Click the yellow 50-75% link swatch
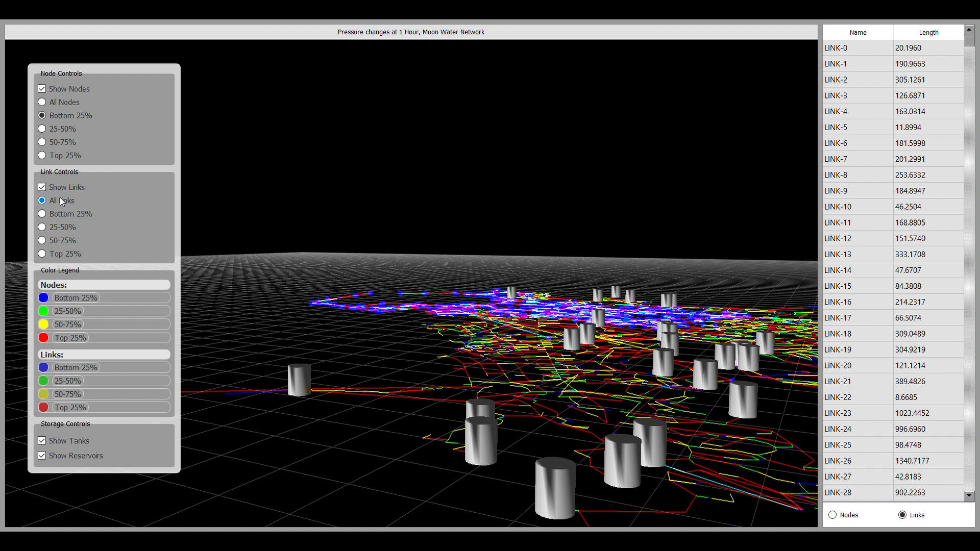Image resolution: width=980 pixels, height=551 pixels. pyautogui.click(x=44, y=394)
